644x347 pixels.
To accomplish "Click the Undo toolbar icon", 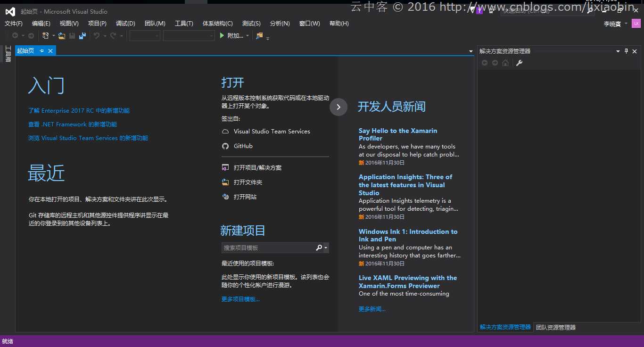I will point(97,36).
